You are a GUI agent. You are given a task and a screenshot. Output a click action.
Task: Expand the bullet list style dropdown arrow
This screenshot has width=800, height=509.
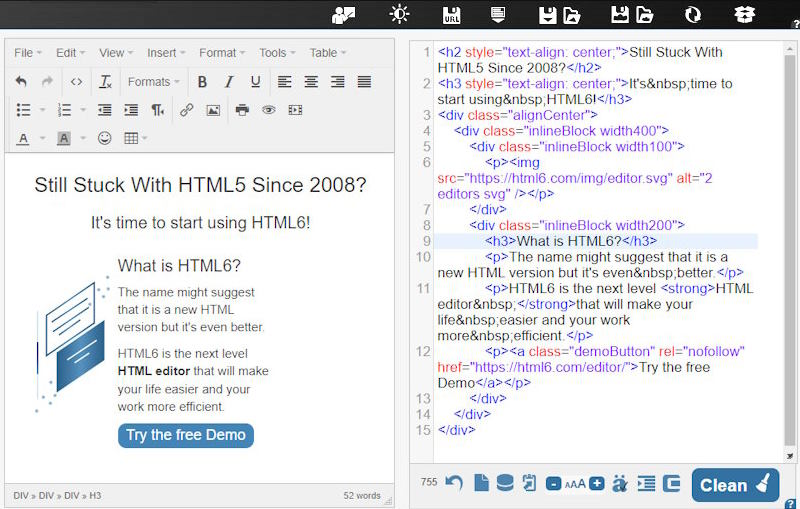(42, 110)
